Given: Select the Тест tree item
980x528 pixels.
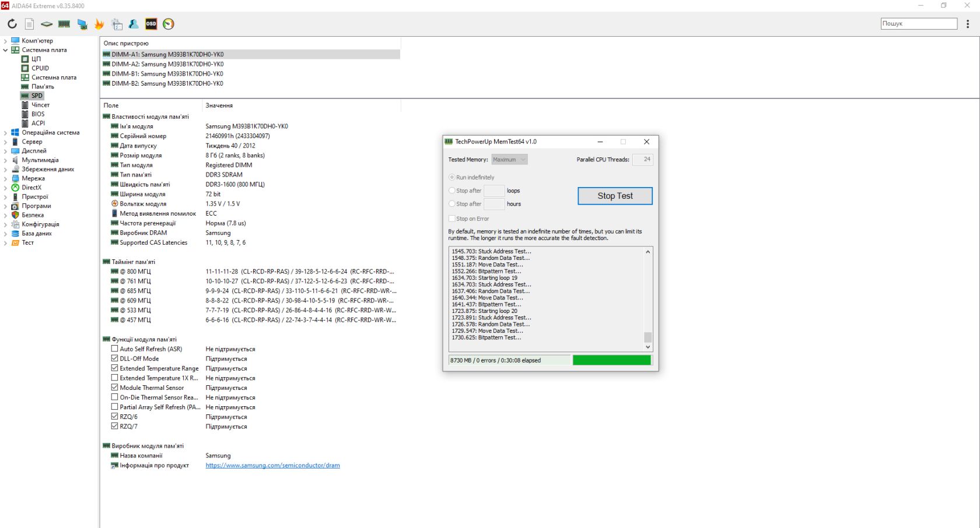Looking at the screenshot, I should 28,243.
